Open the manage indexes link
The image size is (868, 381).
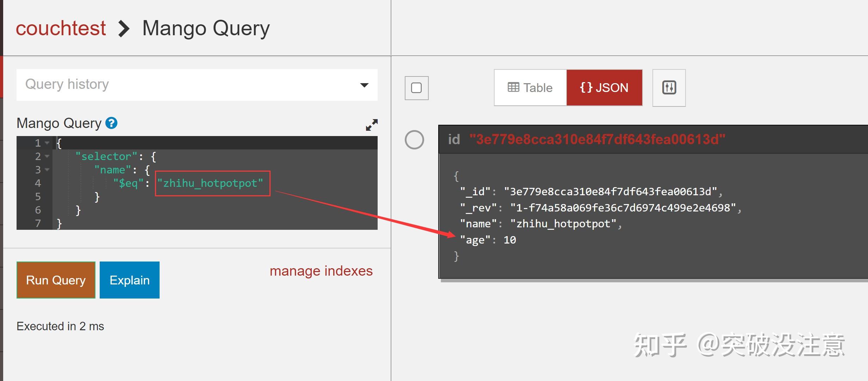click(321, 271)
